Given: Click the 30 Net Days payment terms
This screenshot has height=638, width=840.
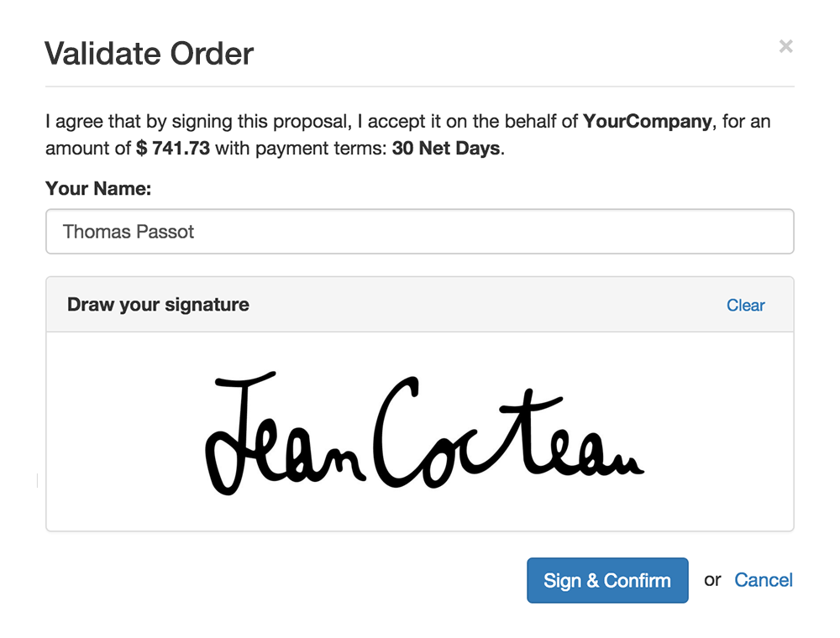Looking at the screenshot, I should click(445, 149).
